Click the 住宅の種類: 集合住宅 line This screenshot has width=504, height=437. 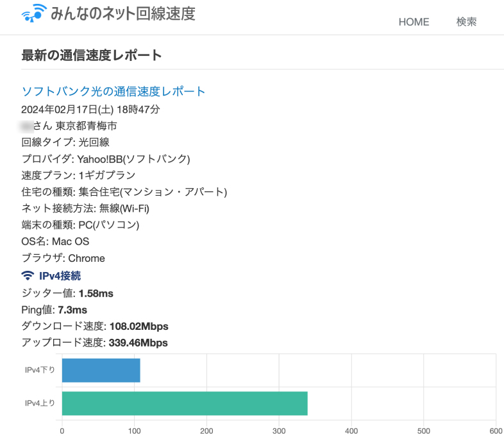pyautogui.click(x=124, y=192)
